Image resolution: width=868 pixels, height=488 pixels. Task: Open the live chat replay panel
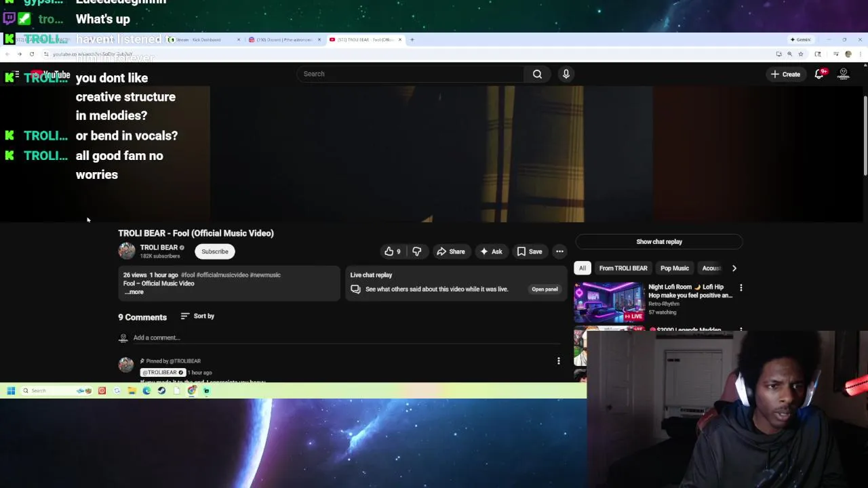tap(545, 289)
